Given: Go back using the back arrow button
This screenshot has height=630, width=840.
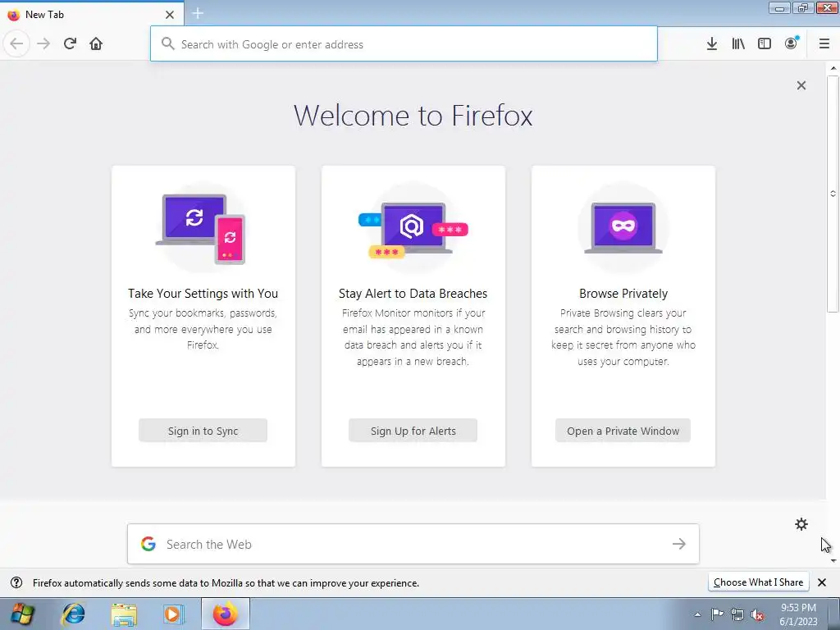Looking at the screenshot, I should point(16,43).
